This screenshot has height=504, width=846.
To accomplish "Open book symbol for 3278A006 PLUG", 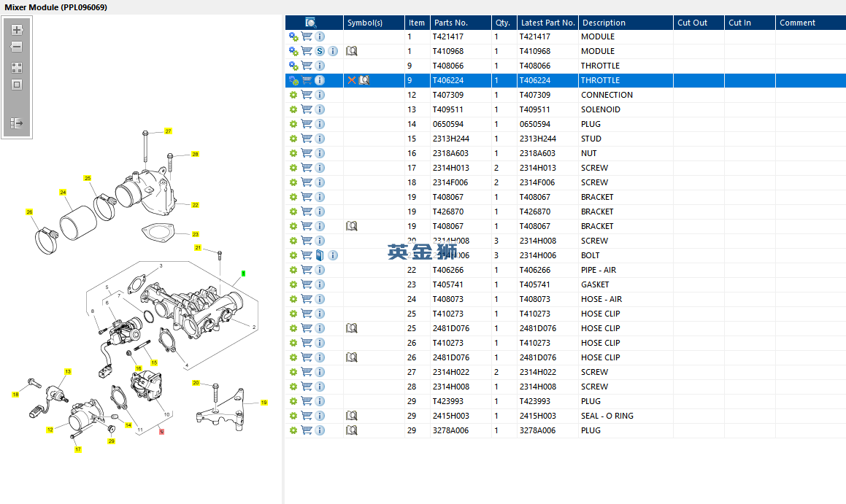I will (352, 430).
